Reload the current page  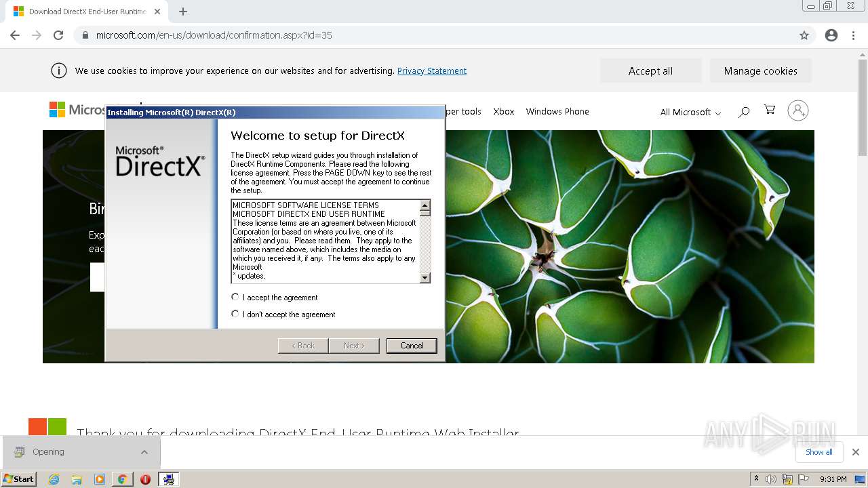coord(58,35)
